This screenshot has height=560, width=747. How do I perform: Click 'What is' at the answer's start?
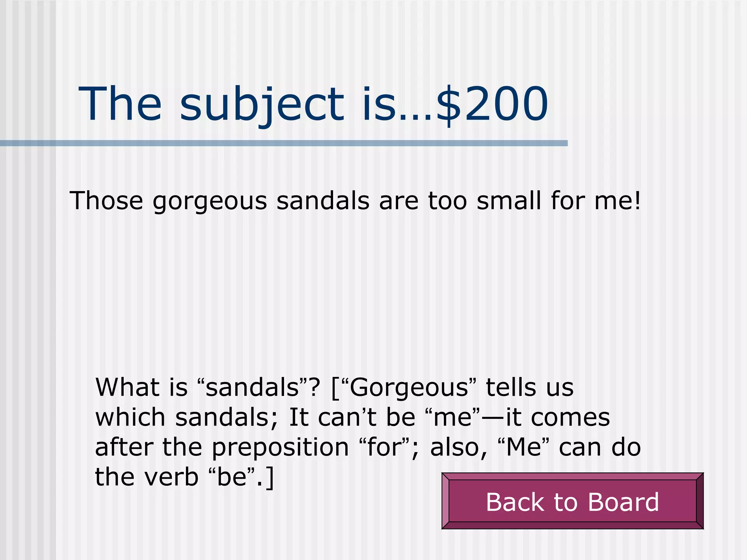point(141,387)
